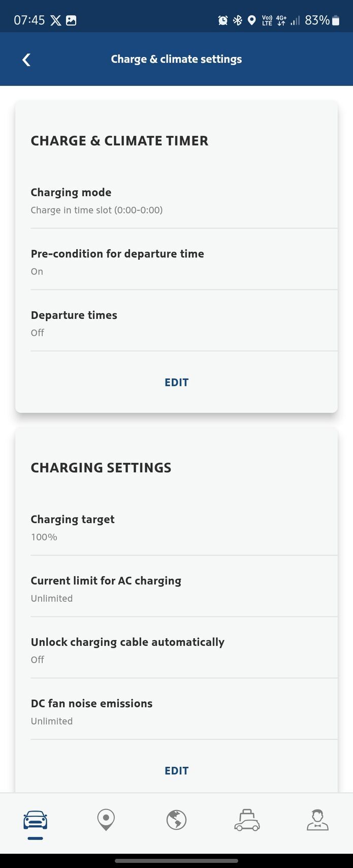Tap the X notification icon
Viewport: 353px width, 868px height.
pyautogui.click(x=55, y=20)
